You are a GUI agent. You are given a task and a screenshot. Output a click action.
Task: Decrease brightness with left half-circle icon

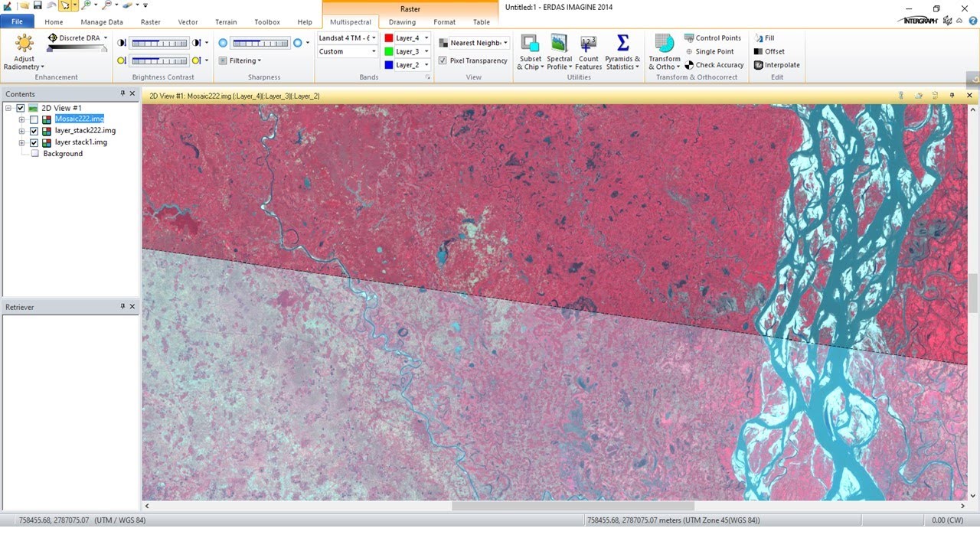122,43
